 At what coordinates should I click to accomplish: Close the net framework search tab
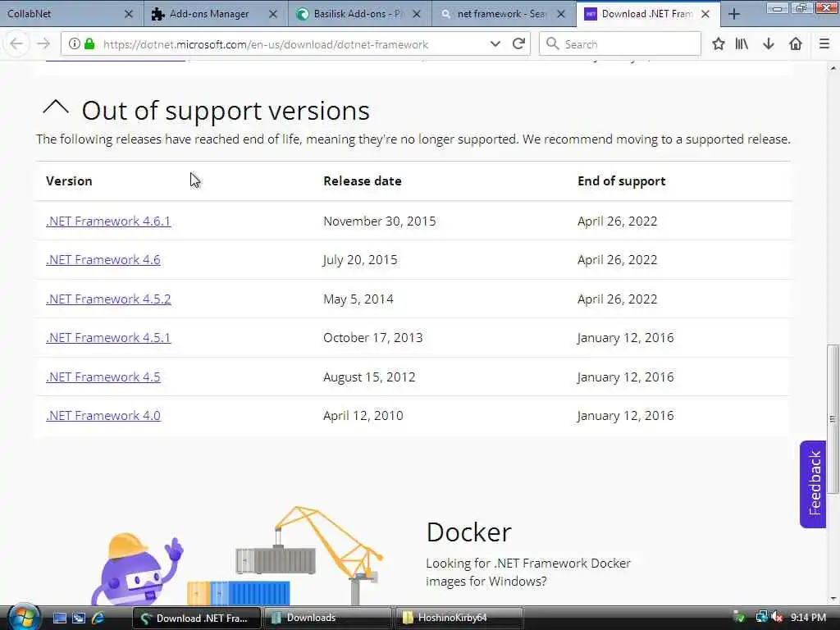click(561, 14)
